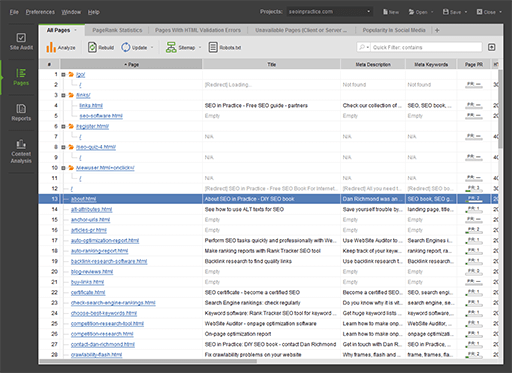Click the Analyze toolbar icon
The width and height of the screenshot is (512, 373).
pyautogui.click(x=51, y=47)
